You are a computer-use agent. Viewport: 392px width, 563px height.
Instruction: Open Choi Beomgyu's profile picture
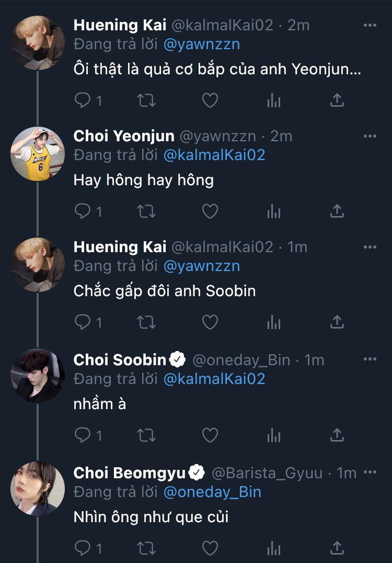[x=38, y=489]
